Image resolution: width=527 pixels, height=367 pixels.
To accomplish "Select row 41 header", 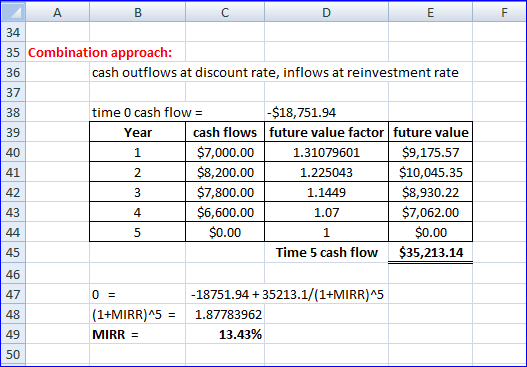I will click(13, 172).
